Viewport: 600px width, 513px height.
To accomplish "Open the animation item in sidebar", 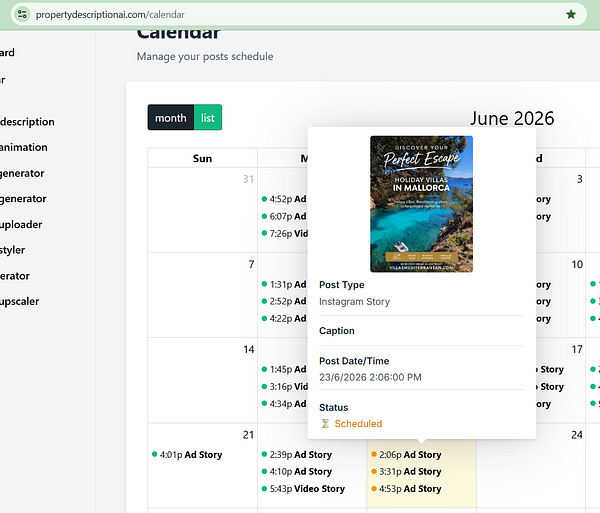I will click(24, 147).
